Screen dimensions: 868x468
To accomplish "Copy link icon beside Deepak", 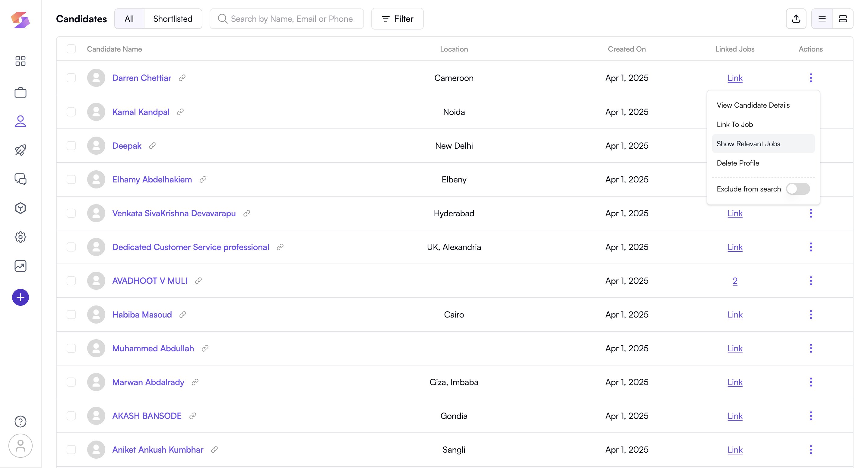I will 152,146.
